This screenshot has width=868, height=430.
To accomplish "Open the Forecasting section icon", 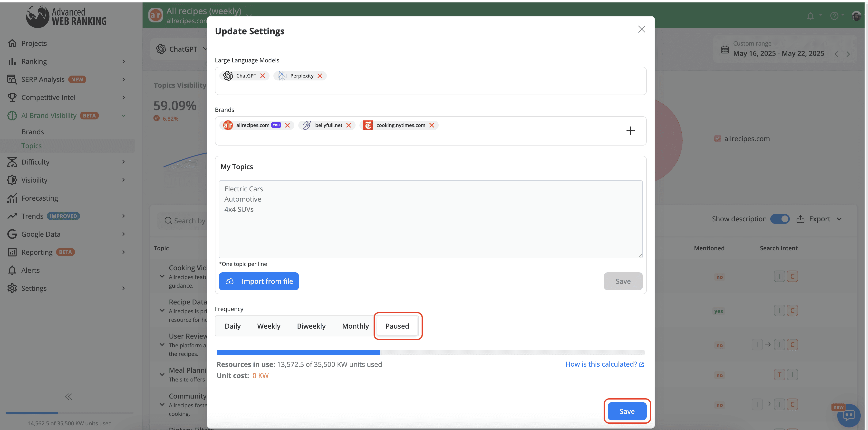I will click(12, 198).
